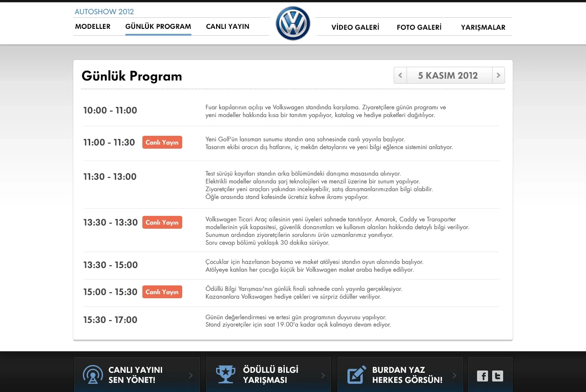Select the 15:30 - 17:00 time slot
Image resolution: width=586 pixels, height=392 pixels.
[110, 320]
